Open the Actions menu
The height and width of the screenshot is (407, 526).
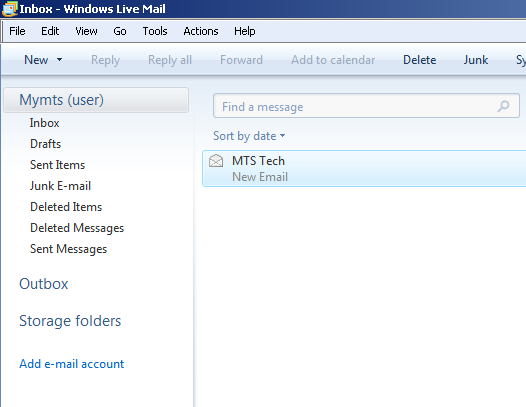pyautogui.click(x=201, y=31)
